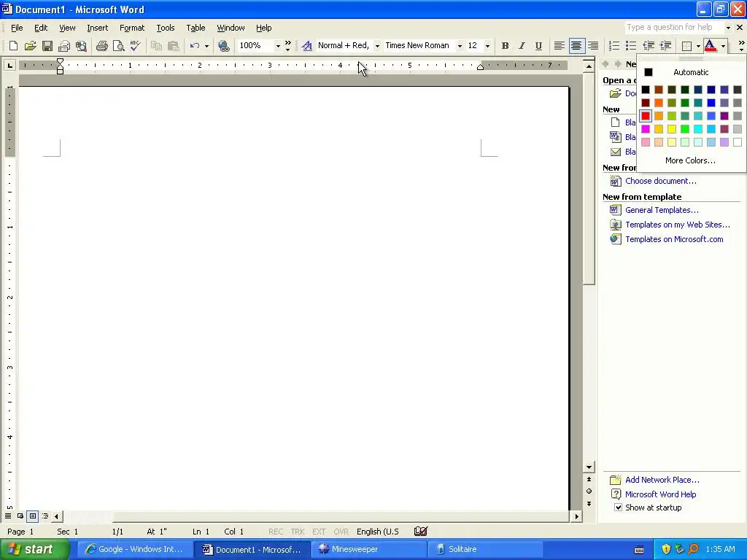
Task: Click the spelling status book icon
Action: point(421,532)
